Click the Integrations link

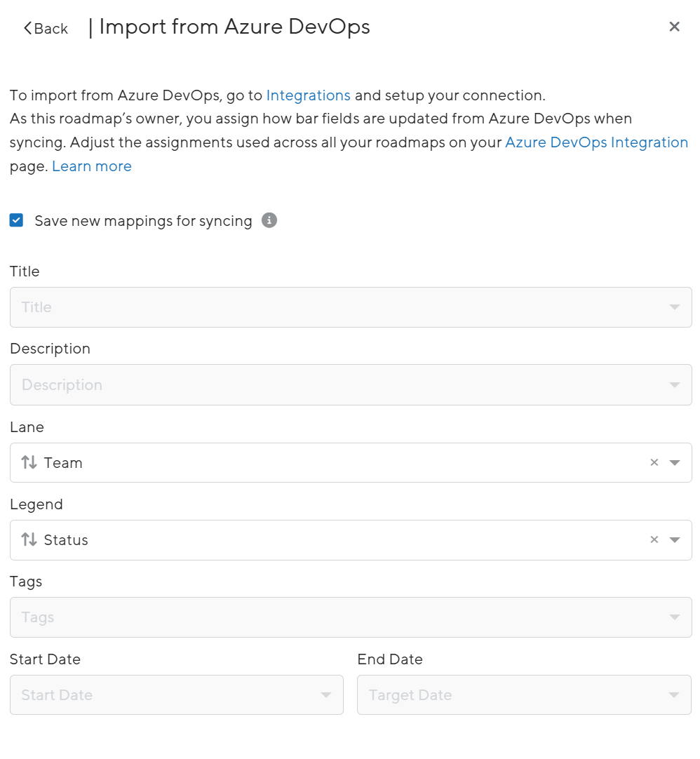308,95
